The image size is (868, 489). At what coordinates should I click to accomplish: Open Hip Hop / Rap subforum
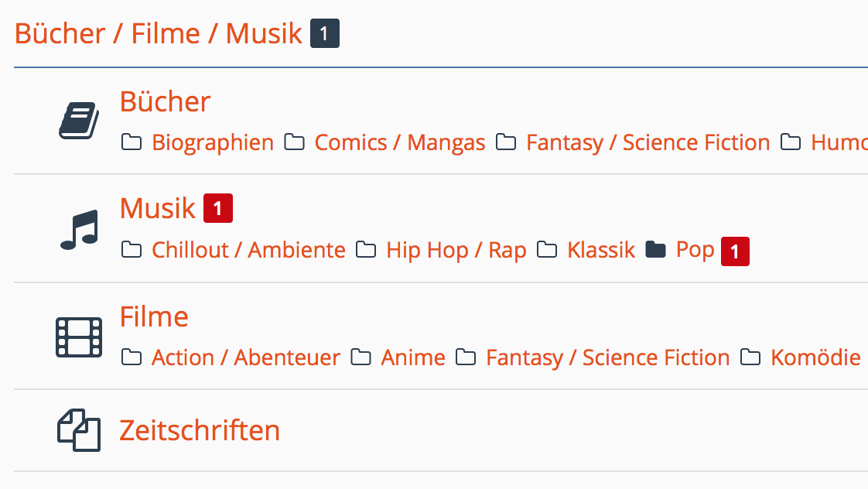point(456,250)
